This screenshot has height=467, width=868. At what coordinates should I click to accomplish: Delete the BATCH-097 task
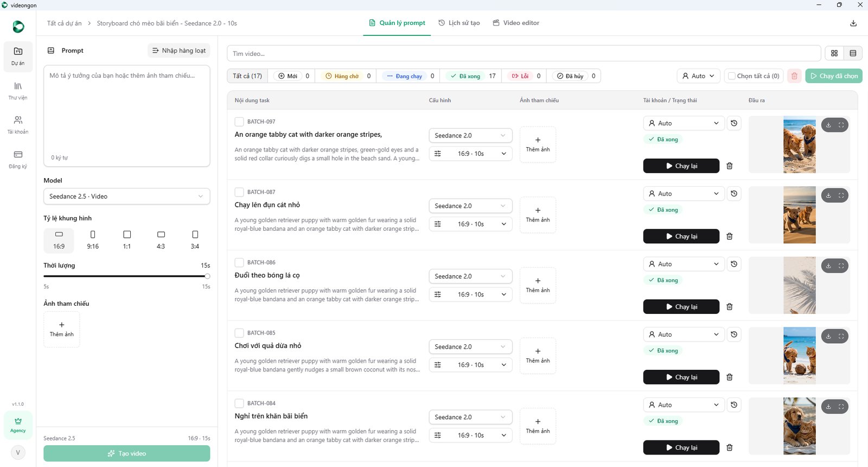(x=730, y=166)
